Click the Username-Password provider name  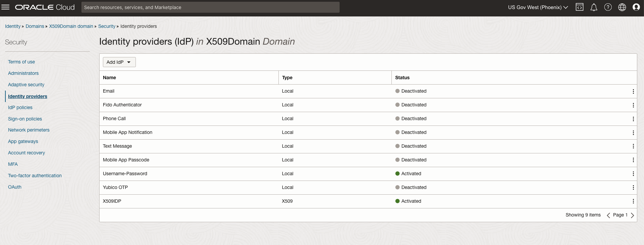125,174
